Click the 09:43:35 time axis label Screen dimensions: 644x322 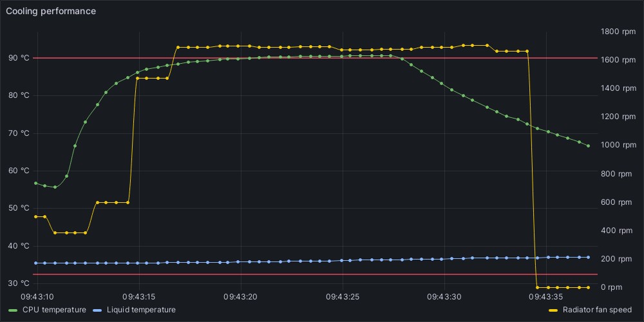click(546, 297)
